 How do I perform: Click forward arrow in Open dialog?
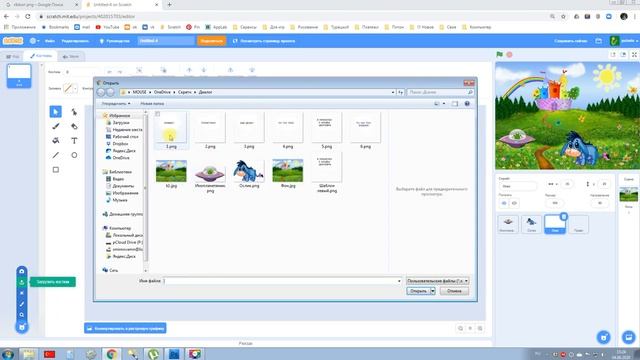pos(110,92)
